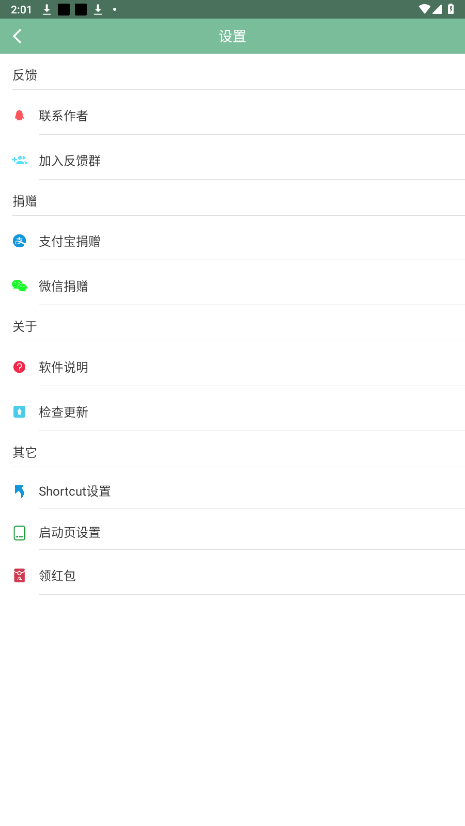Image resolution: width=465 pixels, height=826 pixels.
Task: Tap 领红包 entry
Action: [x=232, y=575]
